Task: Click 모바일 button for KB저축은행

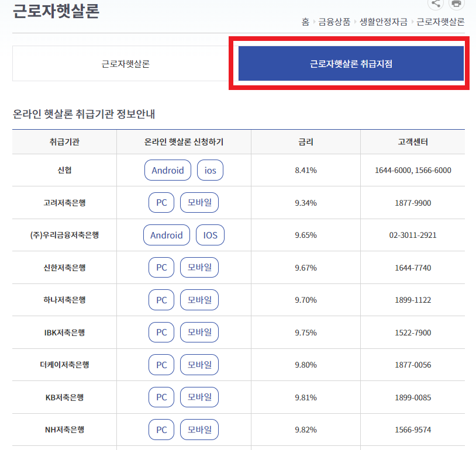Action: point(199,397)
